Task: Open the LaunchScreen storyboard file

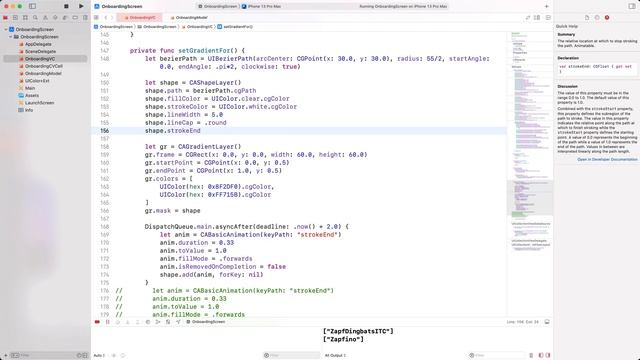Action: coord(39,103)
